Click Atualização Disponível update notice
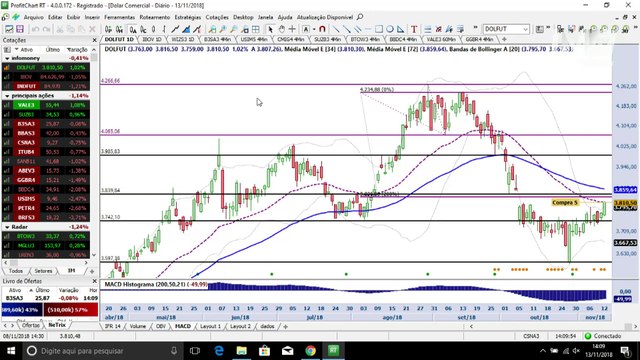Screen dimensions: 640x360 click(325, 17)
